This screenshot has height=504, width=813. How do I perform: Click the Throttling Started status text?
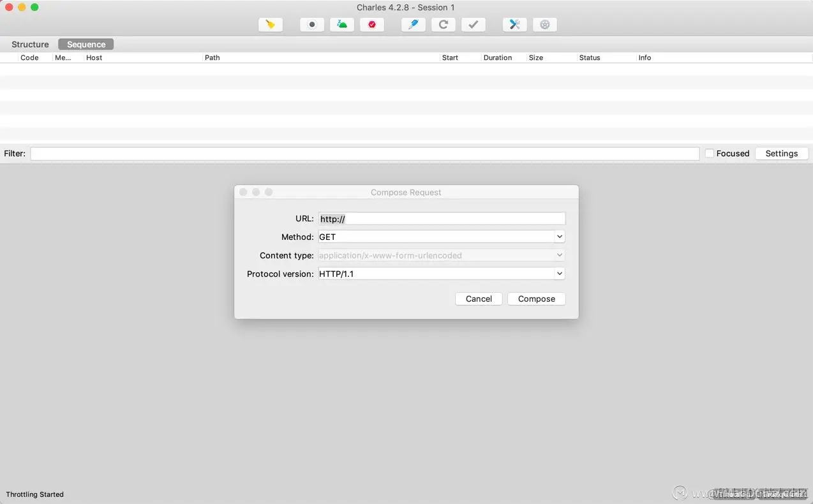click(35, 494)
